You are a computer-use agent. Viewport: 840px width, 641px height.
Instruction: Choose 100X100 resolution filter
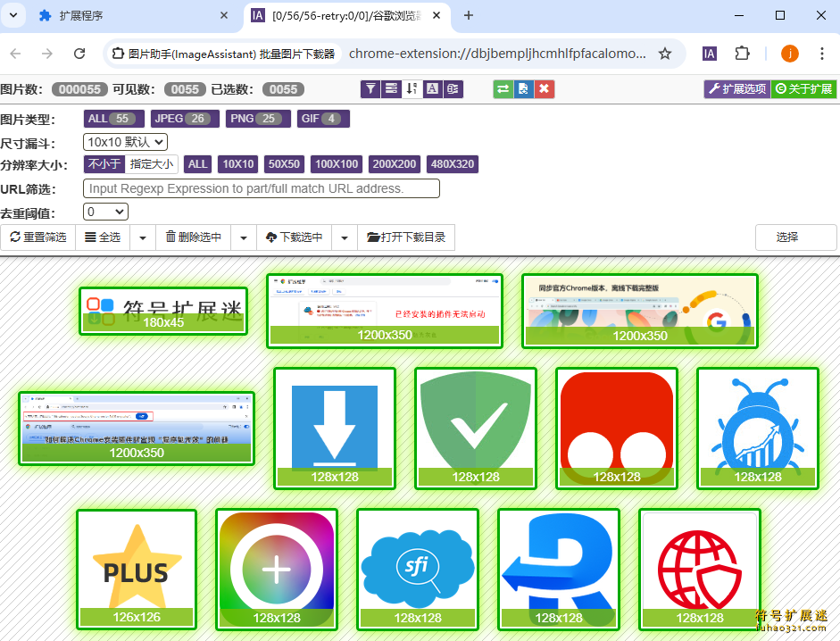[x=337, y=164]
